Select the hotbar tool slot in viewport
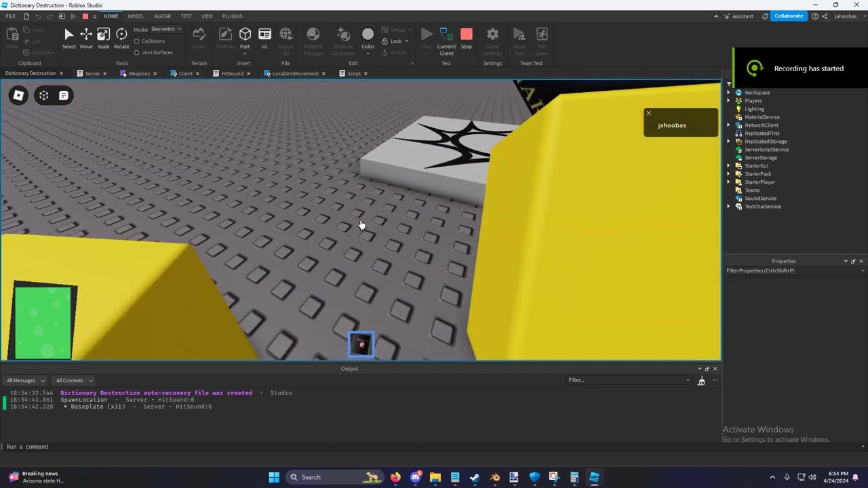Viewport: 868px width, 488px height. [x=361, y=344]
